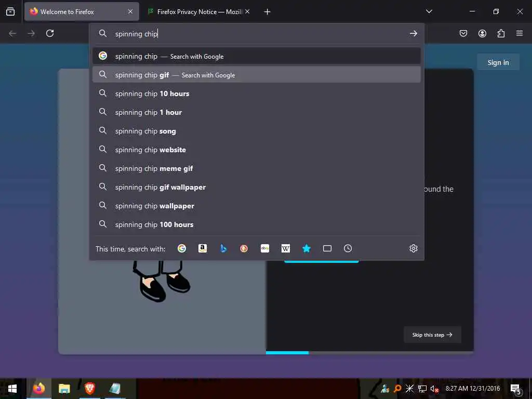Screen dimensions: 532x399
Task: Open Firefox View icon
Action: click(x=10, y=11)
